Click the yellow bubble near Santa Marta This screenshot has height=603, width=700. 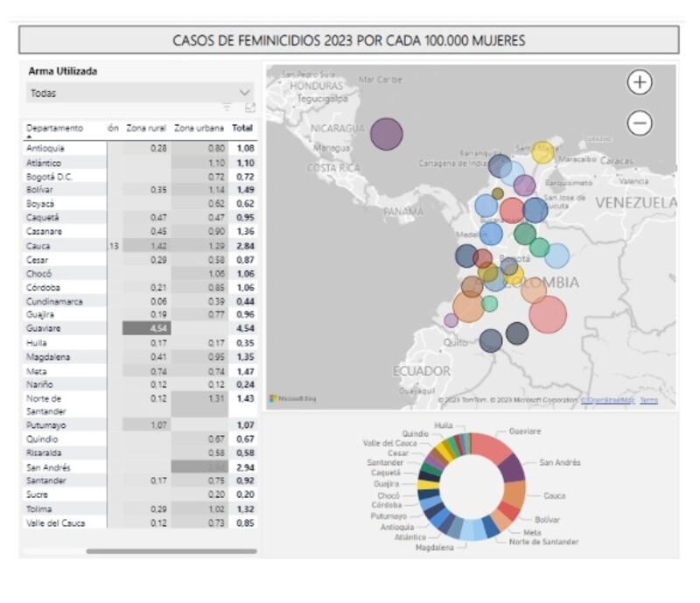point(542,152)
